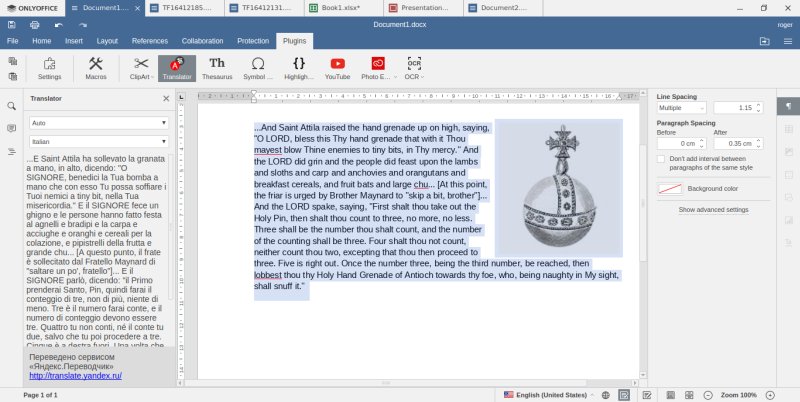The height and width of the screenshot is (402, 800).
Task: Open the Italian target language dropdown
Action: pyautogui.click(x=99, y=142)
